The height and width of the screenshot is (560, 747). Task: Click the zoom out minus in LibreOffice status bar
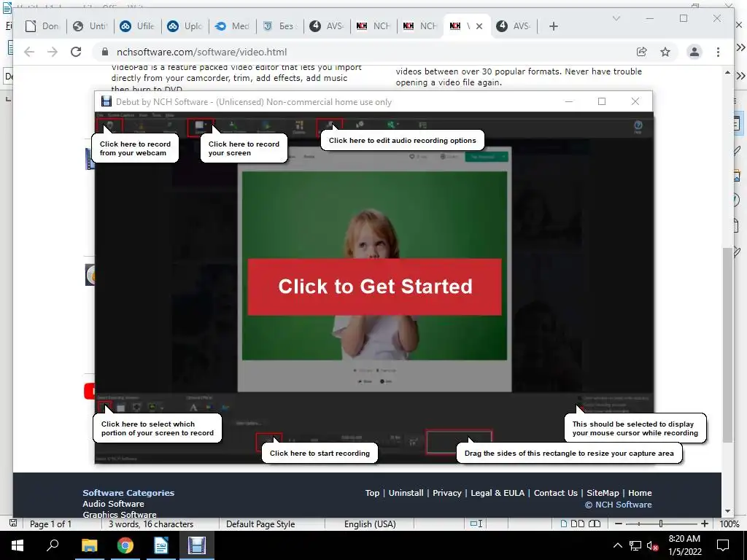pos(619,524)
